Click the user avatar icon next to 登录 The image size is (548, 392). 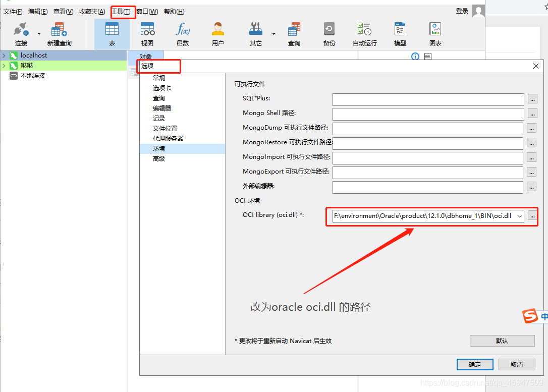pos(478,11)
